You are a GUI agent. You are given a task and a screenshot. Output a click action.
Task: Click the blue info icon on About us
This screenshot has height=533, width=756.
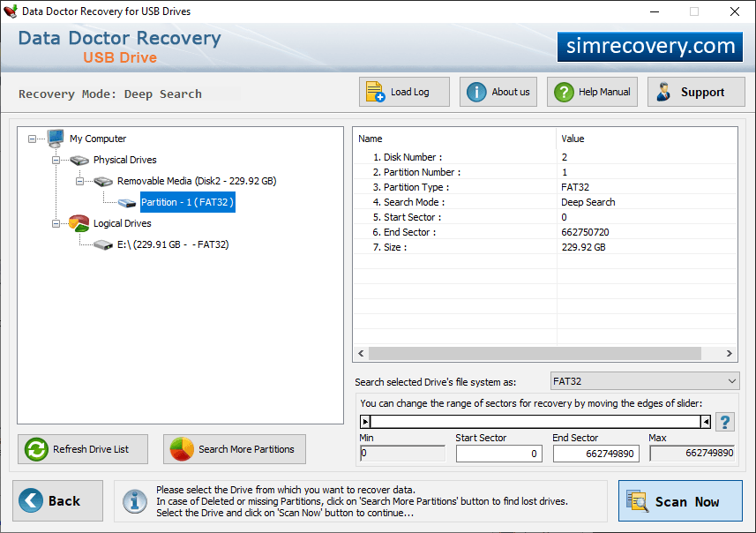tap(476, 92)
